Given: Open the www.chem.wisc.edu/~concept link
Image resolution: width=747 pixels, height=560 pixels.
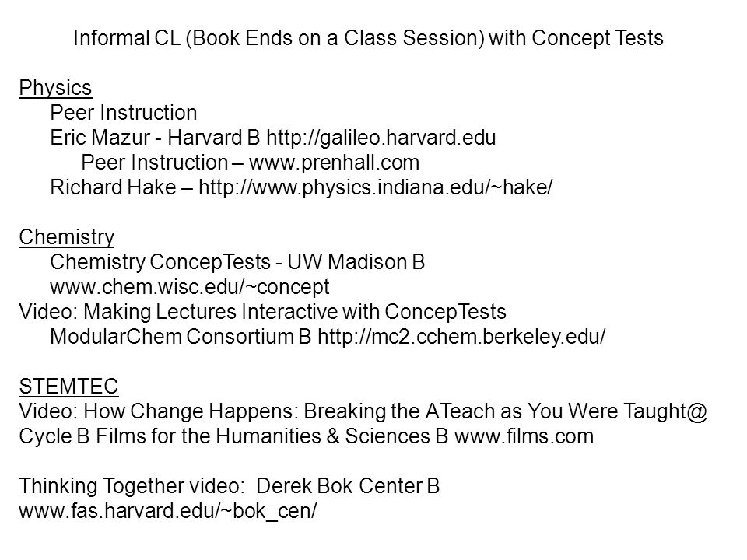Looking at the screenshot, I should [190, 287].
